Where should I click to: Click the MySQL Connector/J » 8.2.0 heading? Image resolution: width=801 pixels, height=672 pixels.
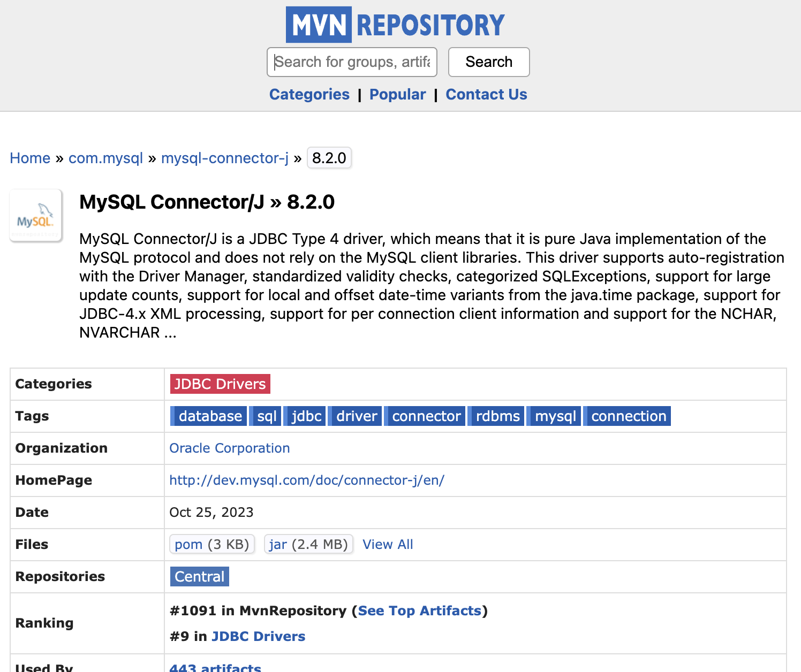point(207,202)
